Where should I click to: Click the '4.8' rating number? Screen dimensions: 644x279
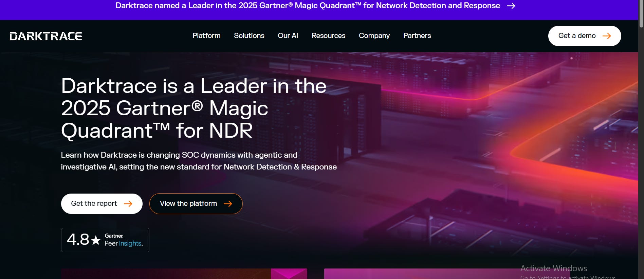pos(78,240)
